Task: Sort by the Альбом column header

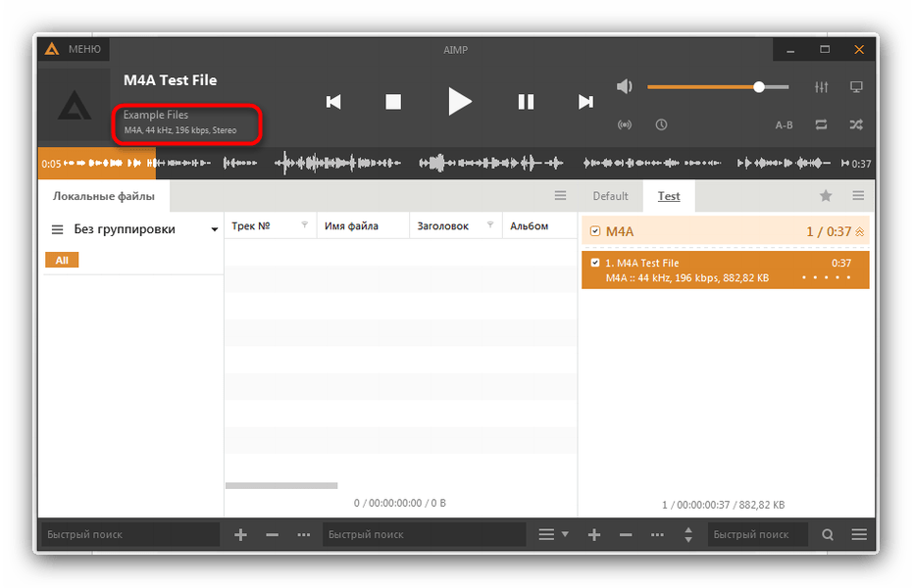Action: pos(530,225)
